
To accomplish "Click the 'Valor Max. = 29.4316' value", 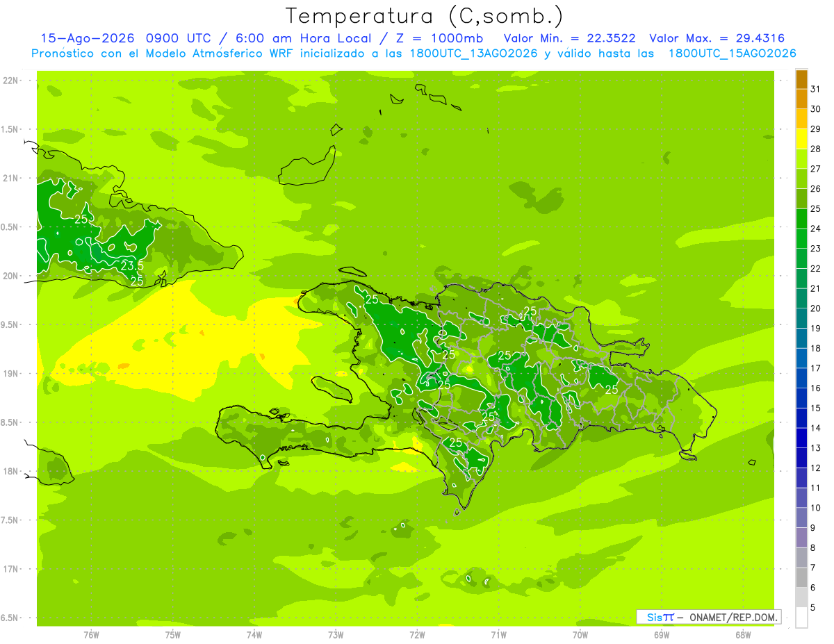I will click(x=717, y=38).
